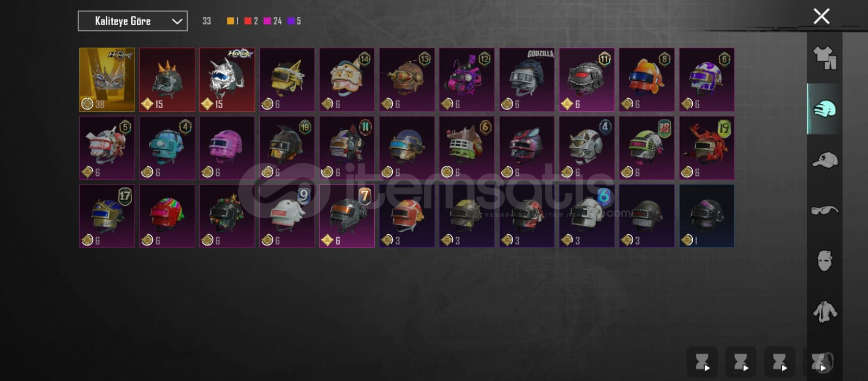Select the helmet category icon
This screenshot has width=868, height=381.
coord(825,109)
